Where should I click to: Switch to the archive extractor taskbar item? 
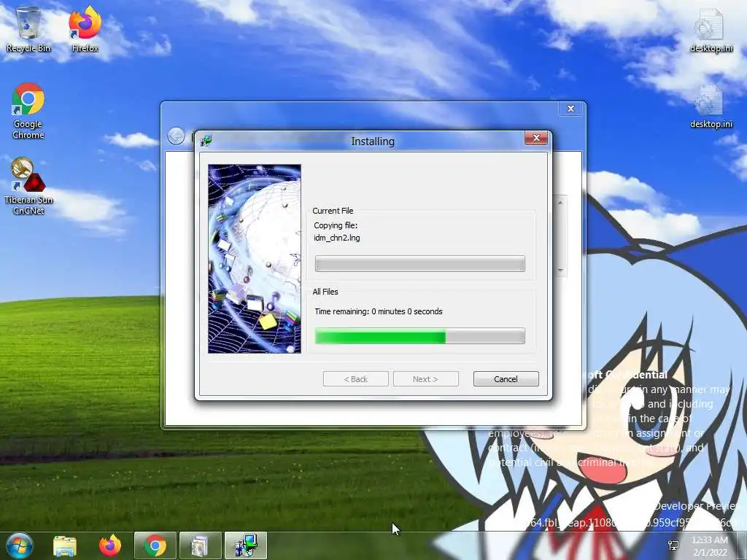click(200, 545)
